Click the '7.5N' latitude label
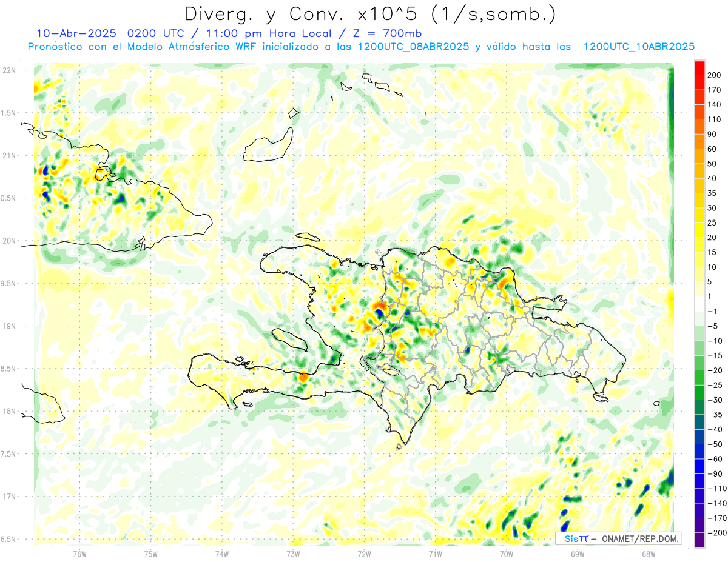Image resolution: width=728 pixels, height=562 pixels. pos(8,454)
